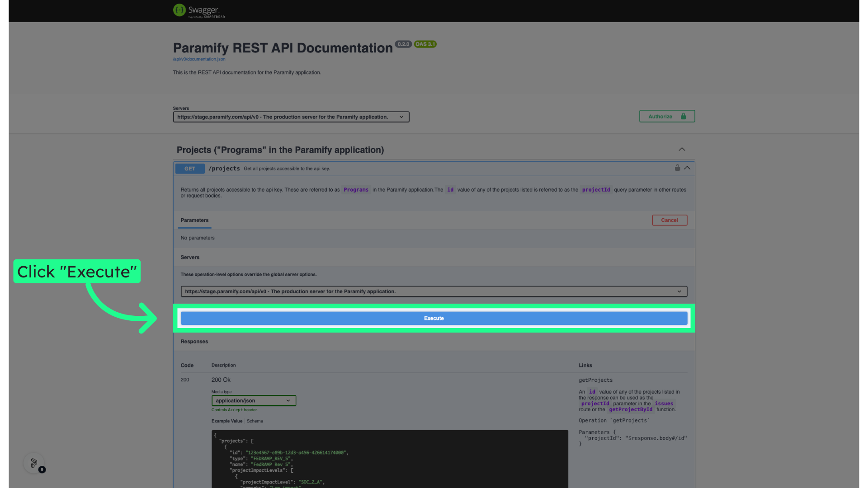Image resolution: width=868 pixels, height=488 pixels.
Task: Collapse the Projects section chevron
Action: (x=682, y=149)
